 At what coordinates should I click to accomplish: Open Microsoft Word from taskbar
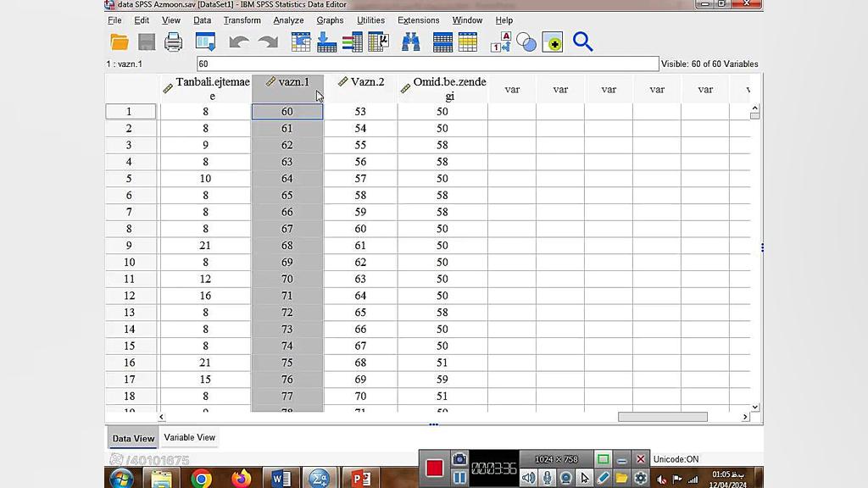[x=281, y=478]
